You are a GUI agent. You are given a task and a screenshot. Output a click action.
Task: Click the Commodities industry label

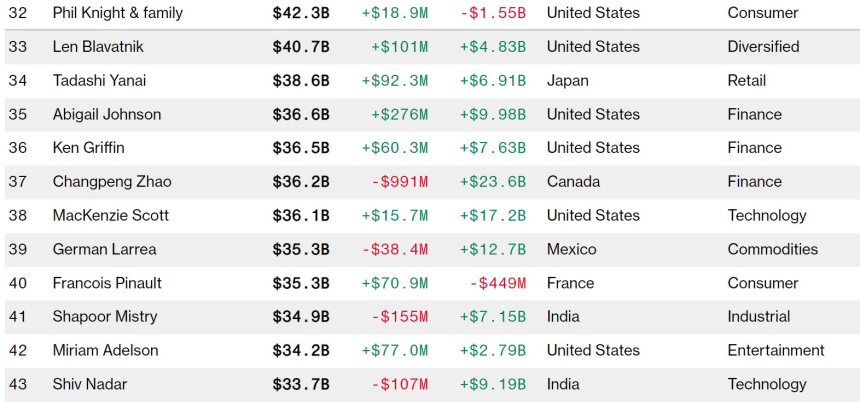pos(772,249)
